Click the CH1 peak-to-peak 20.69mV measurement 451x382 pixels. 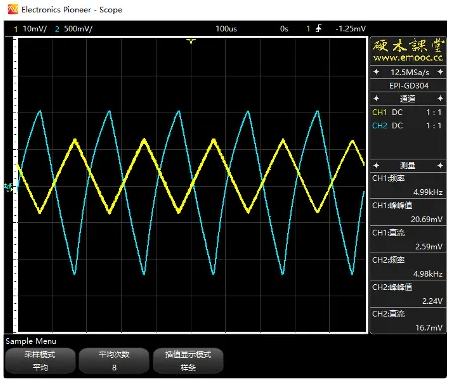click(408, 212)
